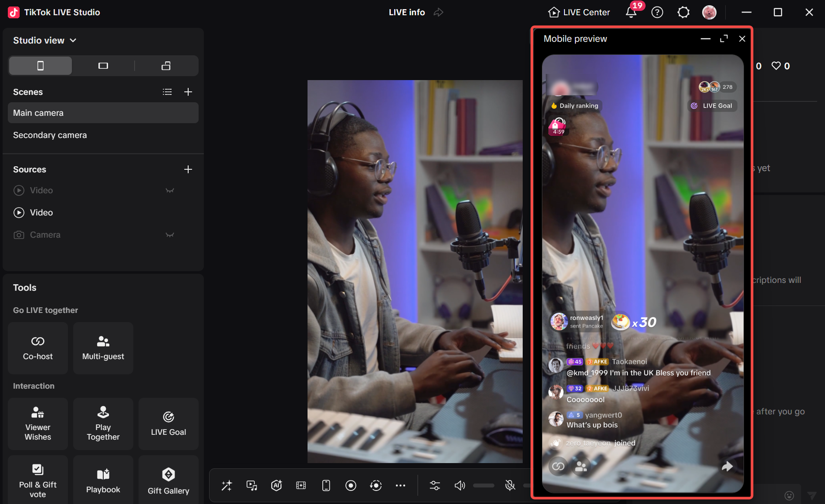Start recording with the record icon
The width and height of the screenshot is (825, 504).
click(351, 486)
